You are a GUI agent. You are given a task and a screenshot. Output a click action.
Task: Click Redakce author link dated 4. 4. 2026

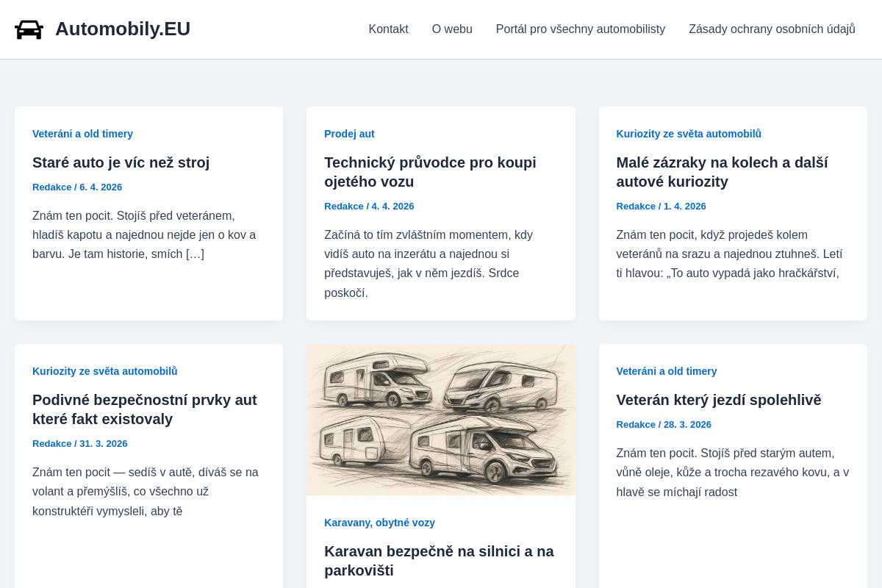(344, 206)
